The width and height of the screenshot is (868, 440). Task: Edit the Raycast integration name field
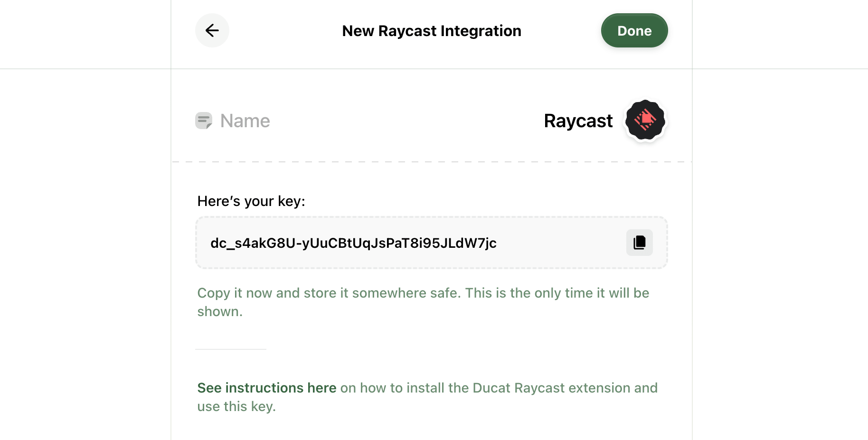(x=578, y=121)
